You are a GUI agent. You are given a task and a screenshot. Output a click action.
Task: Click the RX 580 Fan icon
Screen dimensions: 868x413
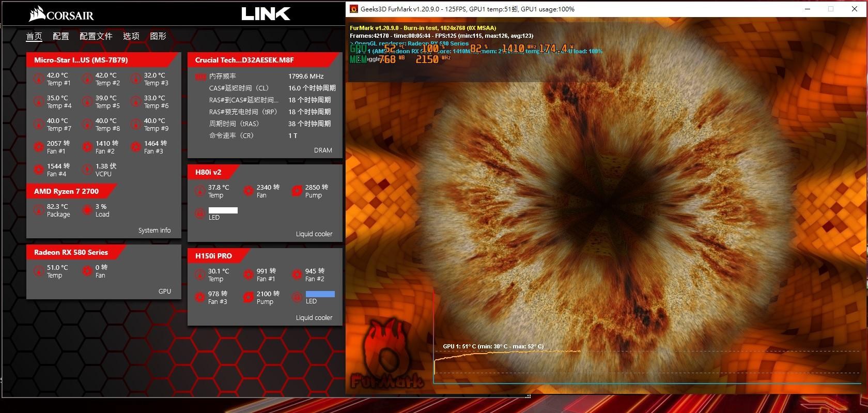click(x=87, y=271)
